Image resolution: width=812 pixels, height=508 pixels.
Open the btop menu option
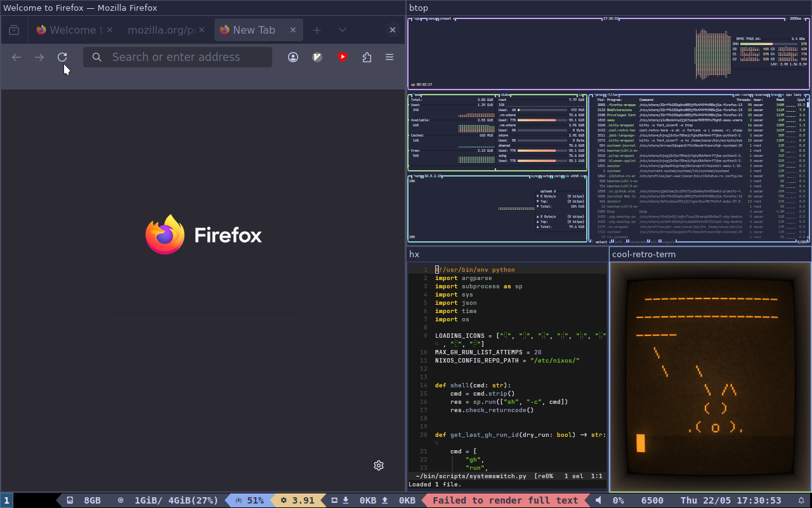click(433, 19)
